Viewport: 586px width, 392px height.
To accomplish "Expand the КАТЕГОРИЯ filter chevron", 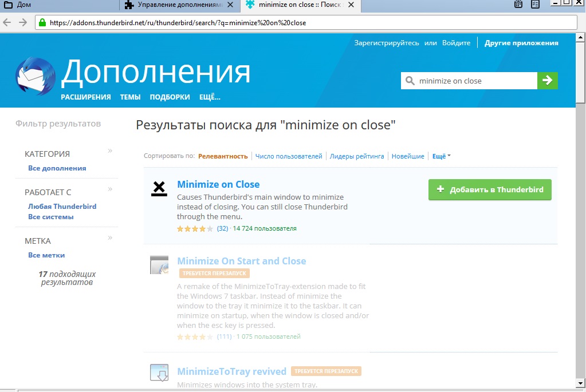I will click(x=110, y=151).
